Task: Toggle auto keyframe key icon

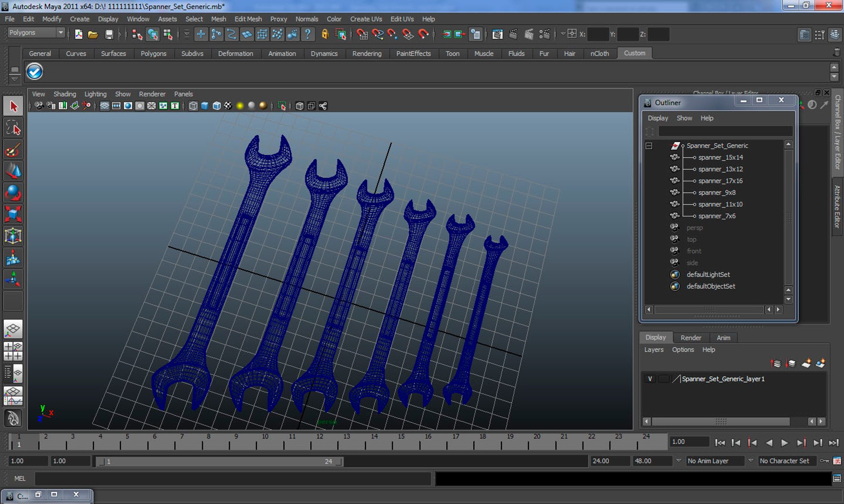Action: tap(824, 461)
